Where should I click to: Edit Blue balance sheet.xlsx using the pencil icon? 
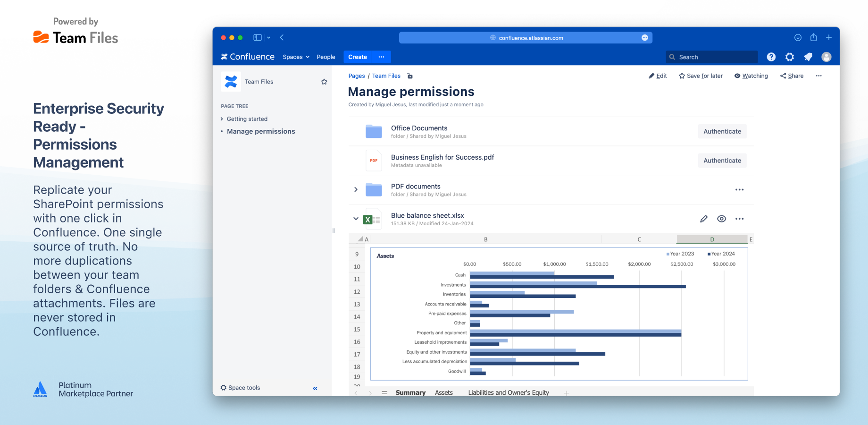[x=703, y=219]
